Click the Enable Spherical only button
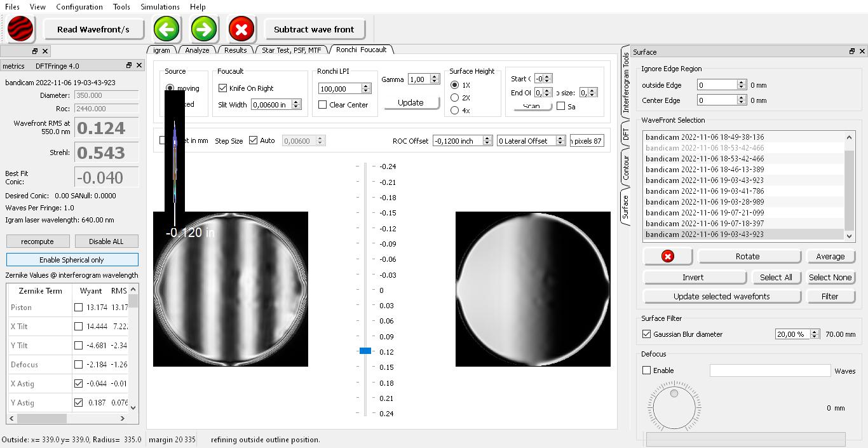Screen dimensions: 868x448 [x=72, y=260]
